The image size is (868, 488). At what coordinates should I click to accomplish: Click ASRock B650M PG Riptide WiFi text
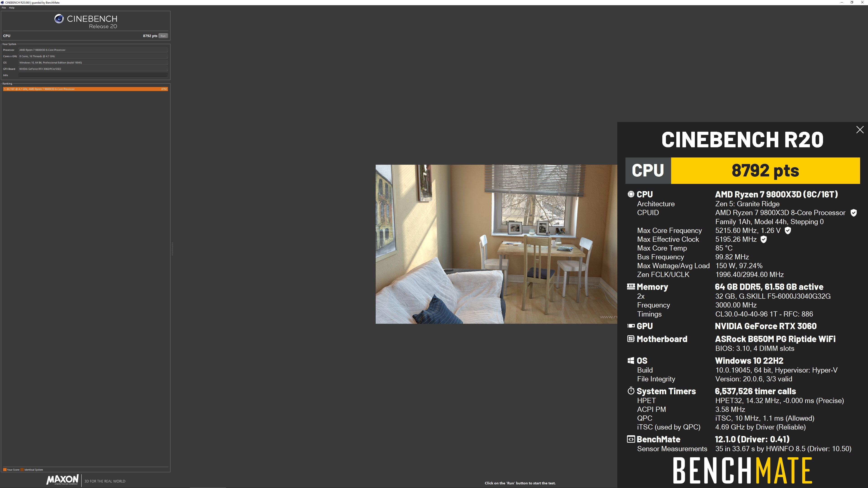(775, 339)
